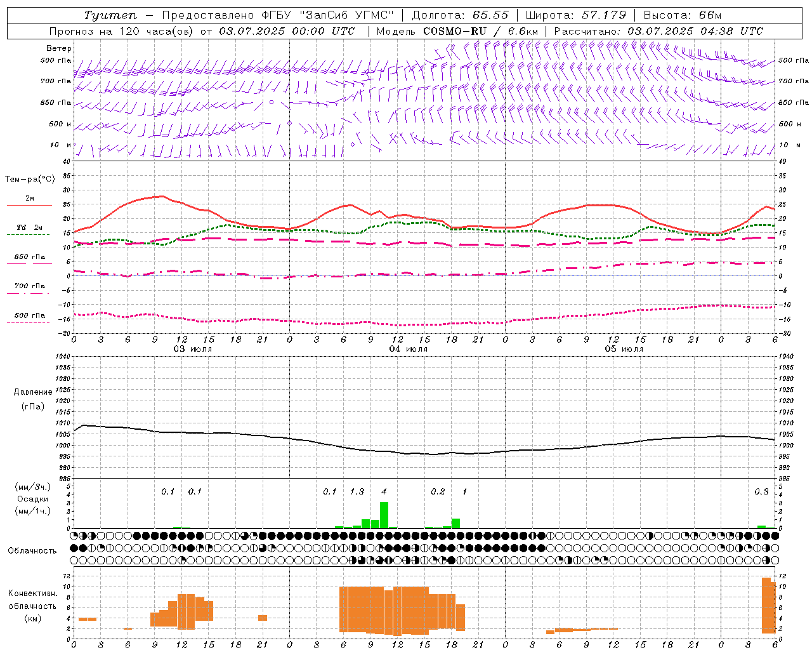
Task: Click the '05 июля' date label
Action: [x=624, y=349]
